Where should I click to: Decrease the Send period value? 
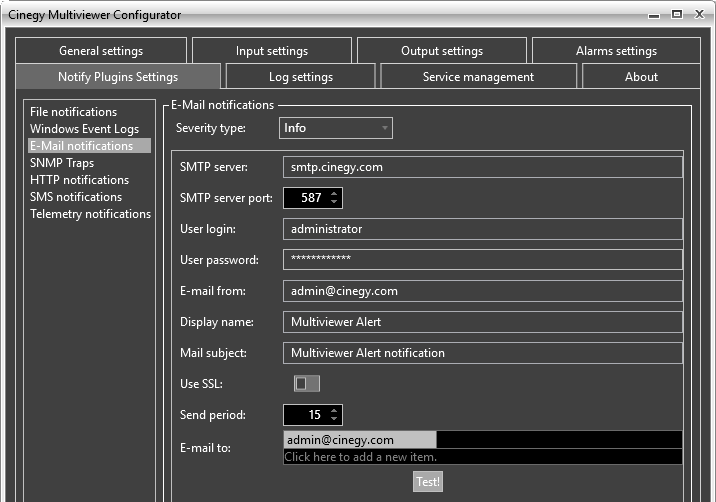pyautogui.click(x=334, y=419)
